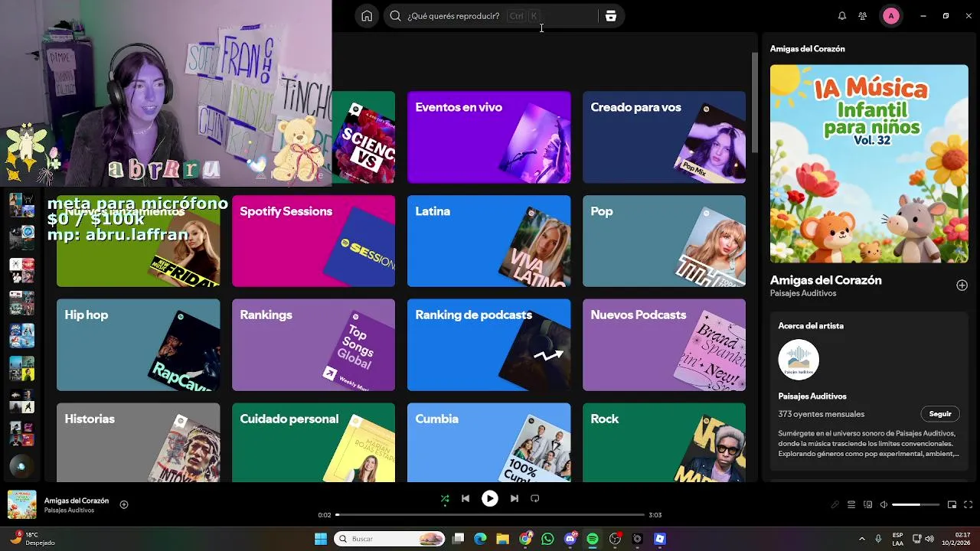The height and width of the screenshot is (551, 980).
Task: Open the play queue
Action: (851, 505)
